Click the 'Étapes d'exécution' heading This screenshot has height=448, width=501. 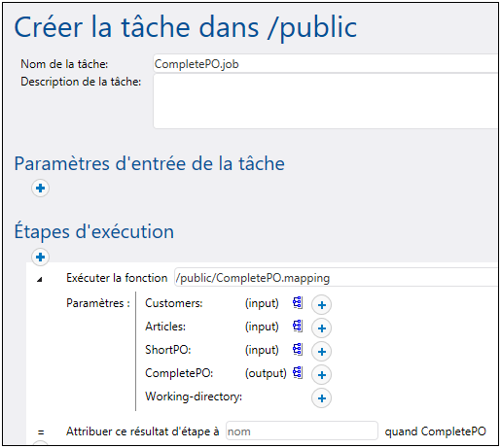pyautogui.click(x=94, y=231)
